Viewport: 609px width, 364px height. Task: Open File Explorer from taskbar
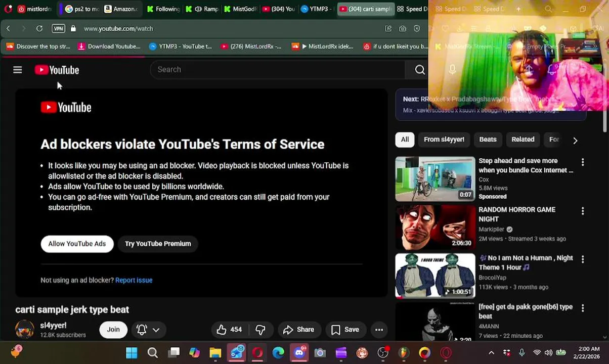215,353
